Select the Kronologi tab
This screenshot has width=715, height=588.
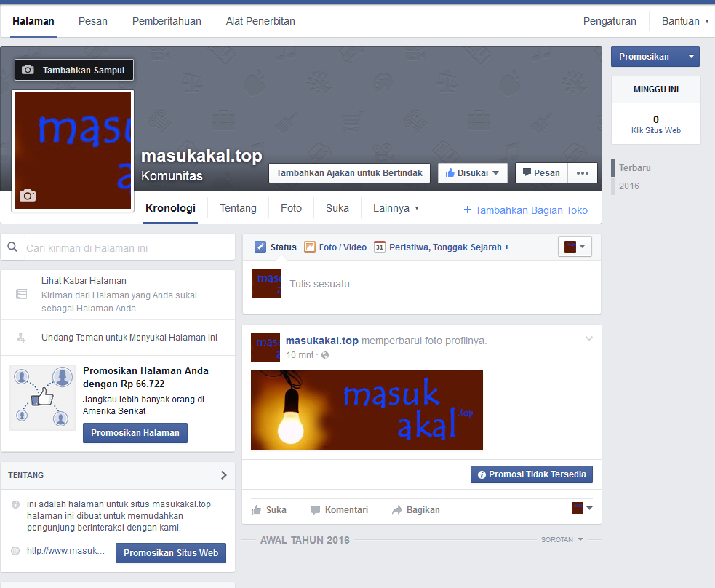[170, 208]
